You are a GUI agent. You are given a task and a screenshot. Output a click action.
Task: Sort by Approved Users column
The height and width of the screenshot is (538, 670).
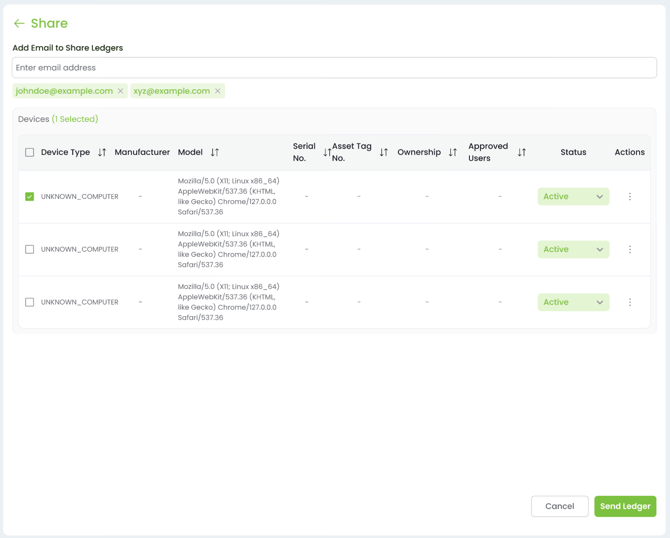[522, 152]
